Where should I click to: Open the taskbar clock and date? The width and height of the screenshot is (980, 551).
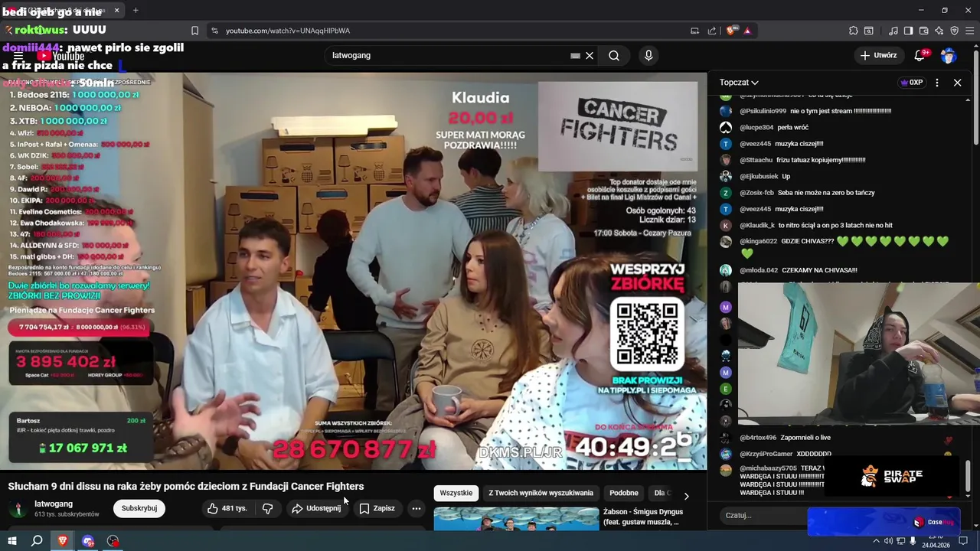pos(937,541)
